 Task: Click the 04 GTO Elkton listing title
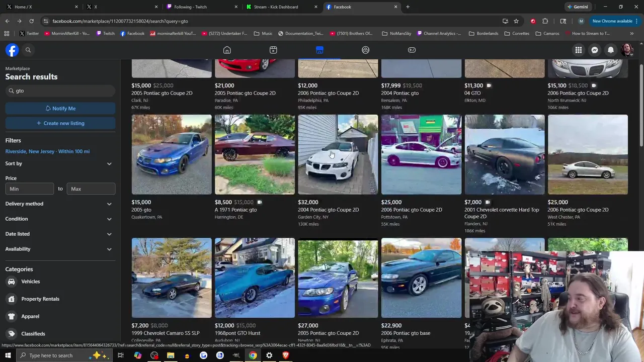(x=472, y=93)
